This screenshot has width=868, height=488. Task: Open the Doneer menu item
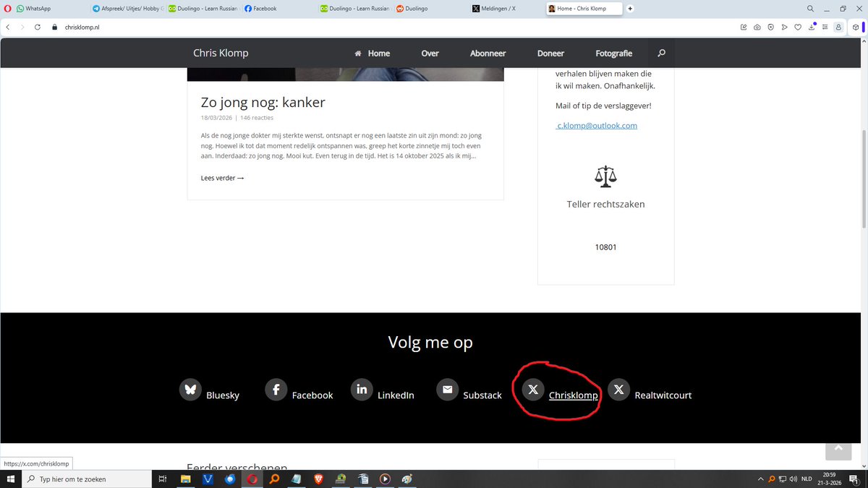550,53
